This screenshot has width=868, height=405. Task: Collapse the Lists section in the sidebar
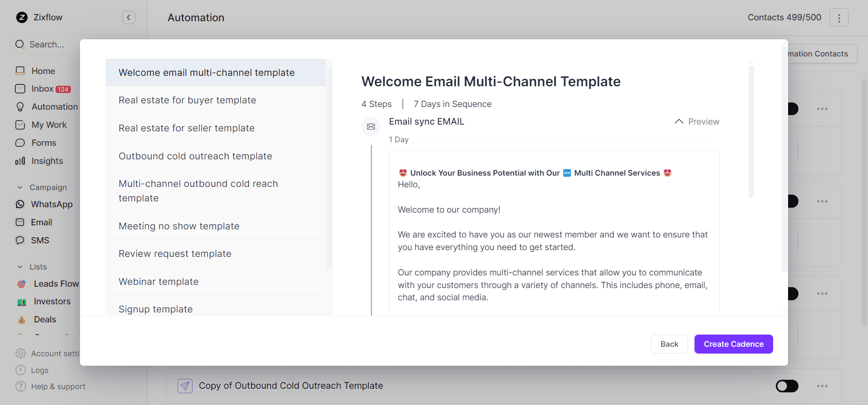pyautogui.click(x=20, y=267)
